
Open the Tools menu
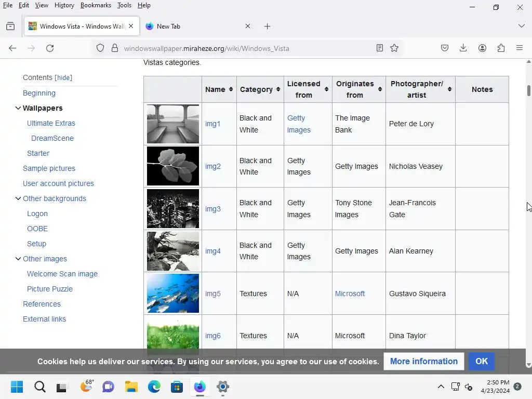click(x=124, y=5)
